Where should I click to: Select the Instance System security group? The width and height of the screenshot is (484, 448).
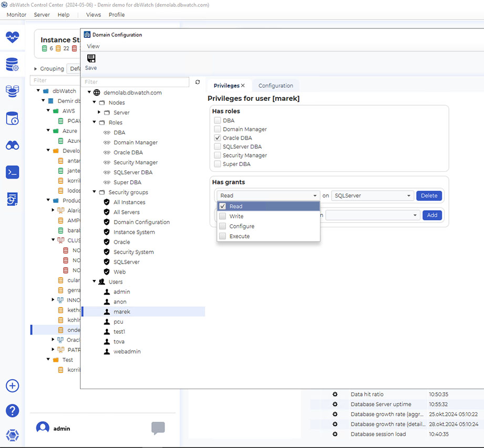click(134, 232)
